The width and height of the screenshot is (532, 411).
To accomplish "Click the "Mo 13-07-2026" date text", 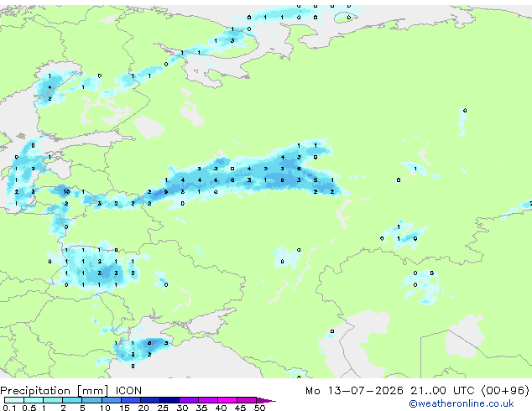I will pos(355,391).
